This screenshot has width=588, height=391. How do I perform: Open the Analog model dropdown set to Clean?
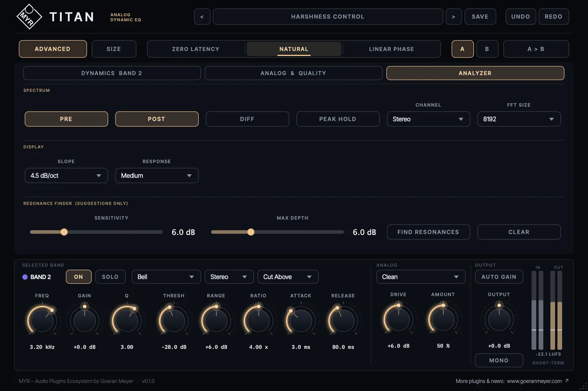tap(421, 277)
